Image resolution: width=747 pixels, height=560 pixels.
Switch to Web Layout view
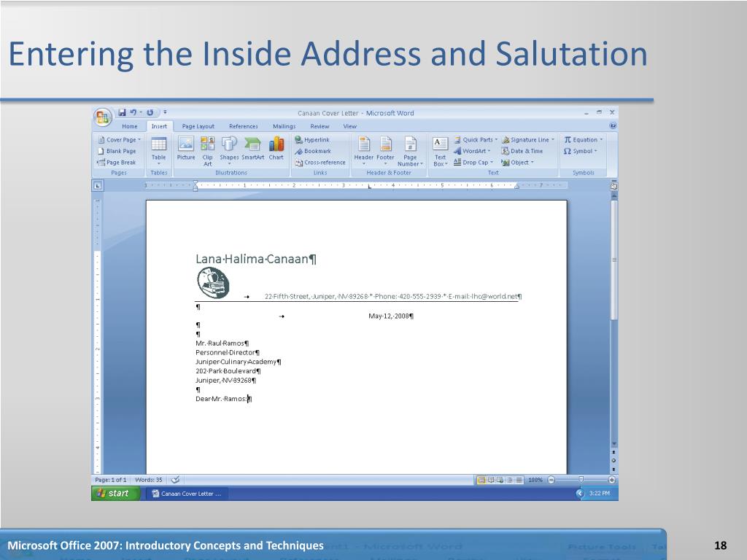[500, 480]
